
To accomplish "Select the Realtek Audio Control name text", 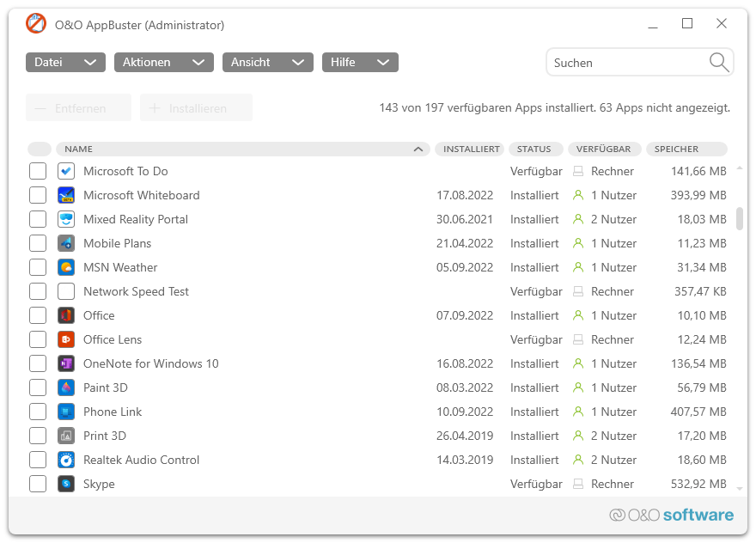I will click(141, 460).
